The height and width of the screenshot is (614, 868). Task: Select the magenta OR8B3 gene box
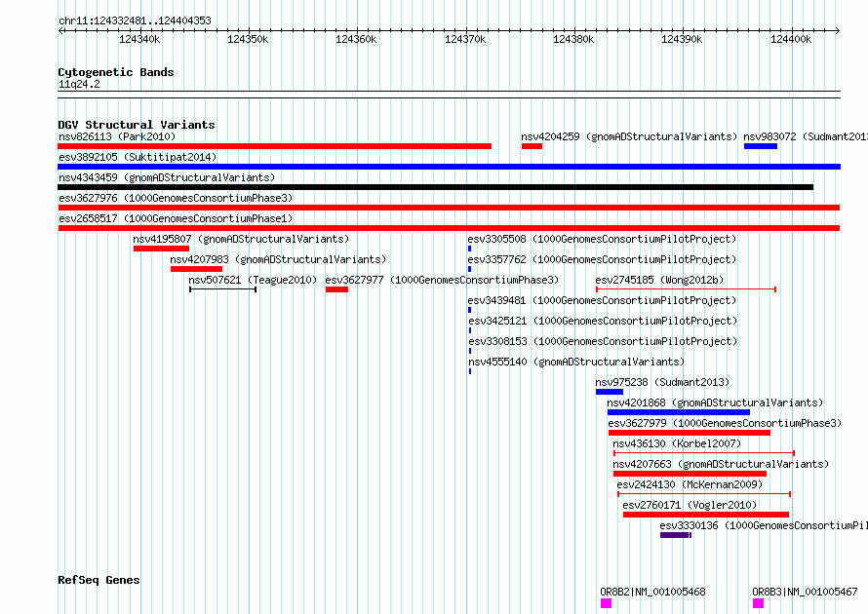point(759,603)
